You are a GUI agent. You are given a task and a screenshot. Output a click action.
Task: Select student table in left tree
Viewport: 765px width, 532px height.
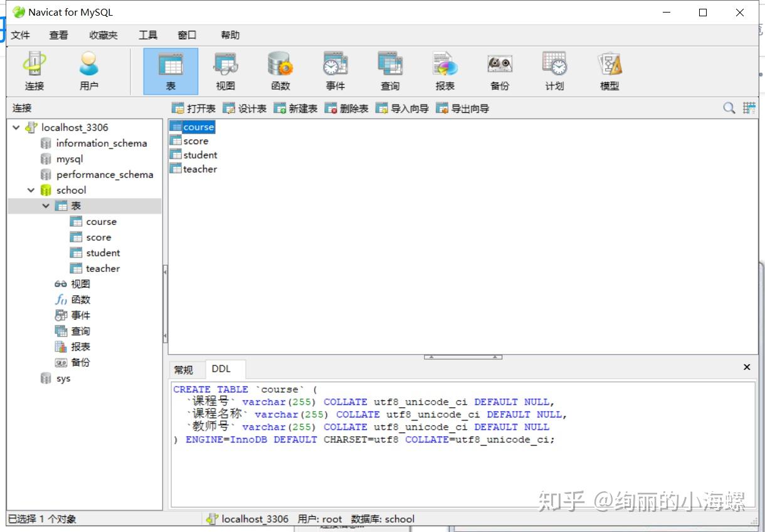click(103, 253)
